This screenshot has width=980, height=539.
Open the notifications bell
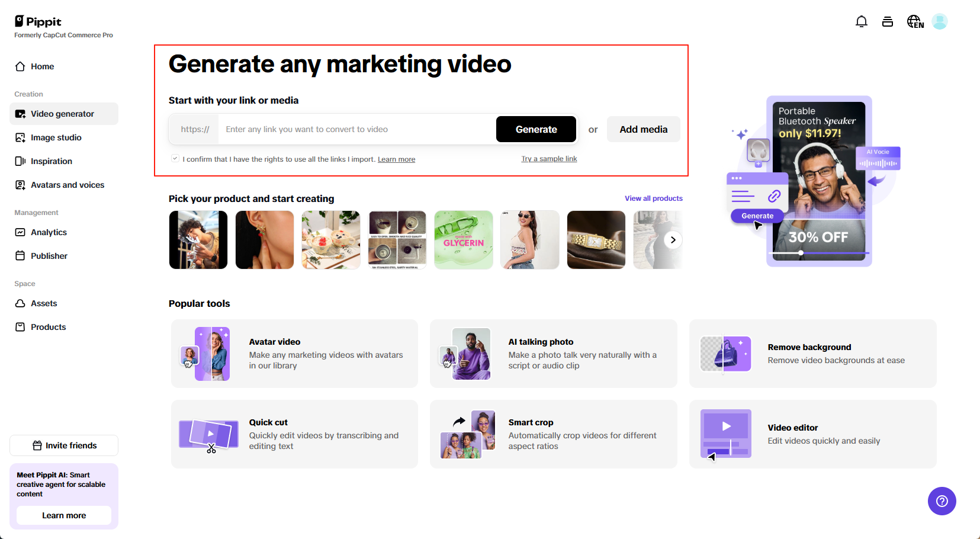click(862, 21)
